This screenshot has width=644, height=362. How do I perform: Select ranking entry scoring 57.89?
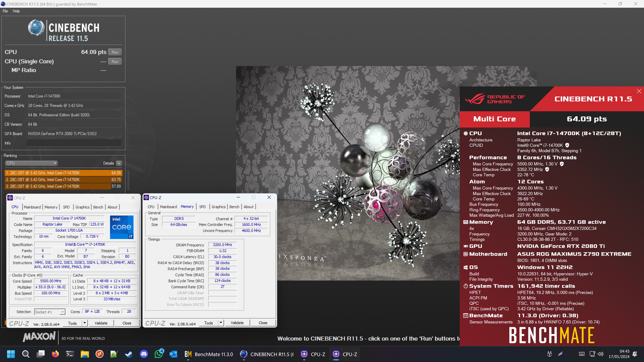[63, 186]
